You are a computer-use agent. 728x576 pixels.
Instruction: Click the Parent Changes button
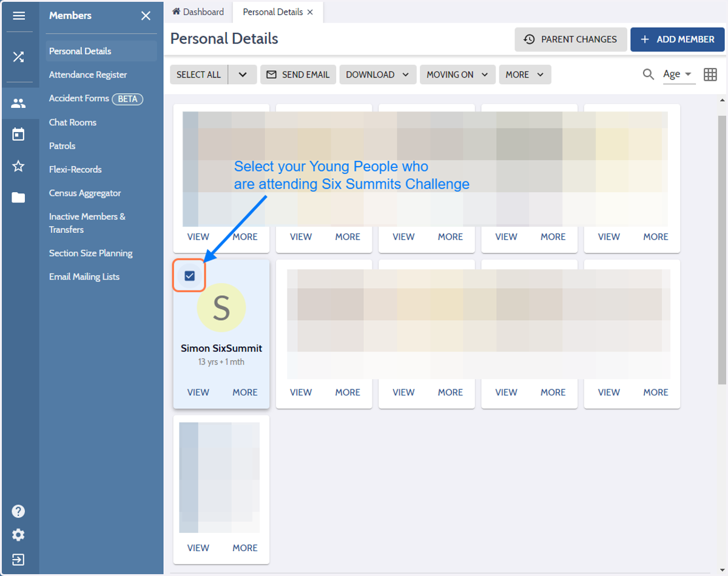pos(570,39)
